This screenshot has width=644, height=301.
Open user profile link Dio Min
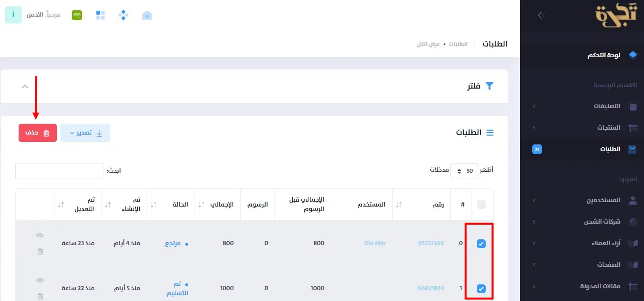pos(374,243)
